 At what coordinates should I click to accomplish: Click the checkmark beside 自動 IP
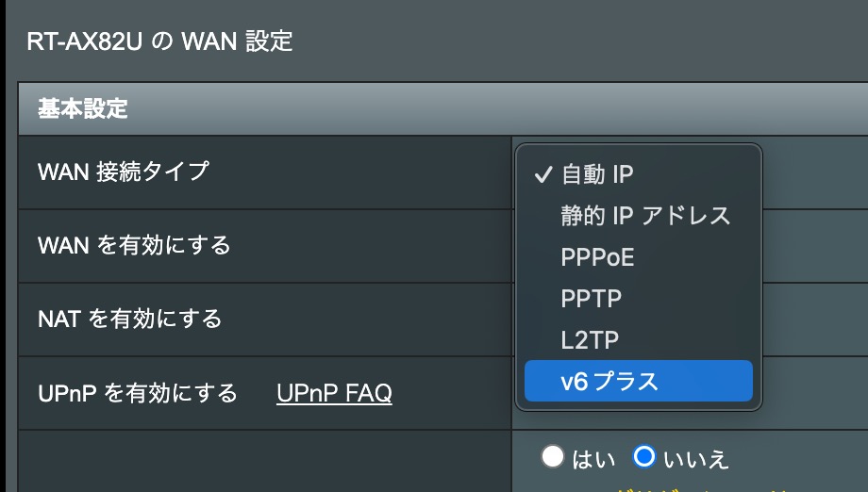click(542, 174)
